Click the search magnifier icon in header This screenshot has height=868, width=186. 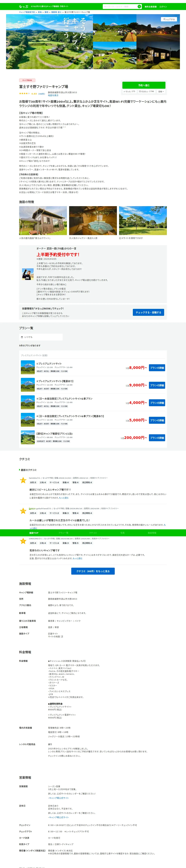coord(139,6)
